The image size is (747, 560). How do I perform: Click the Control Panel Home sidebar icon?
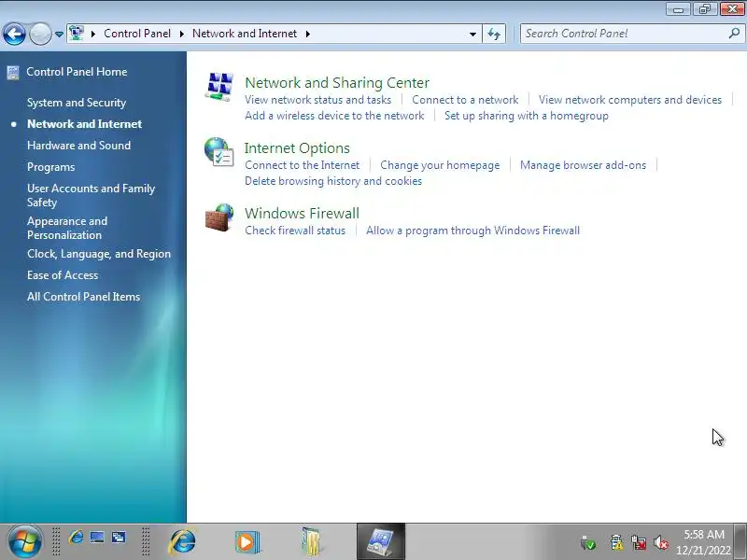13,73
